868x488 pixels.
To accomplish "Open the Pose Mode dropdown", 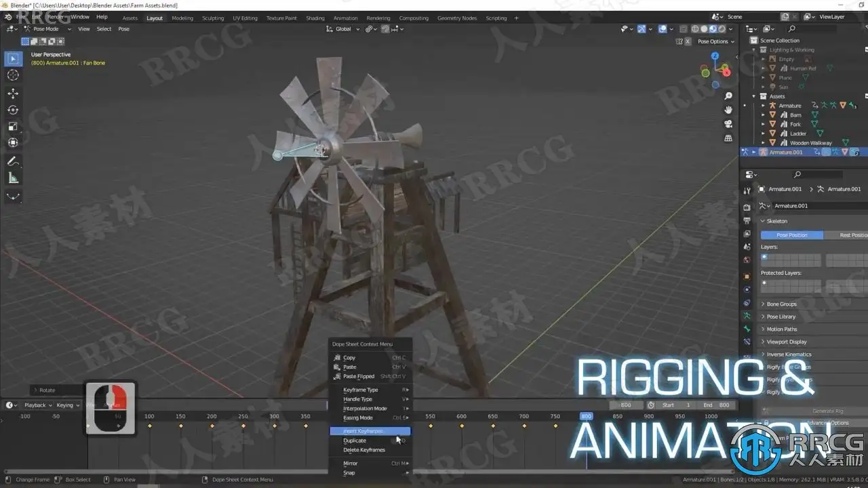I will pyautogui.click(x=47, y=29).
